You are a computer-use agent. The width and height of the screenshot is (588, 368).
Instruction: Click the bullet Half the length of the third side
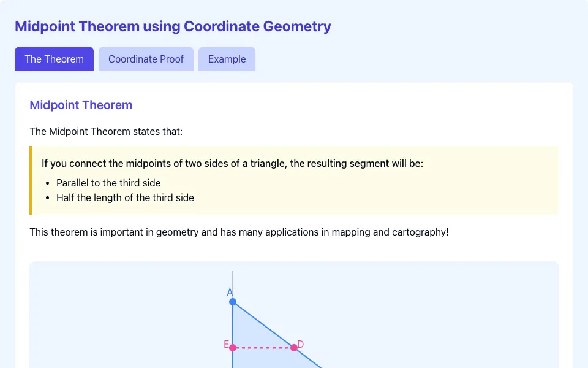tap(125, 198)
